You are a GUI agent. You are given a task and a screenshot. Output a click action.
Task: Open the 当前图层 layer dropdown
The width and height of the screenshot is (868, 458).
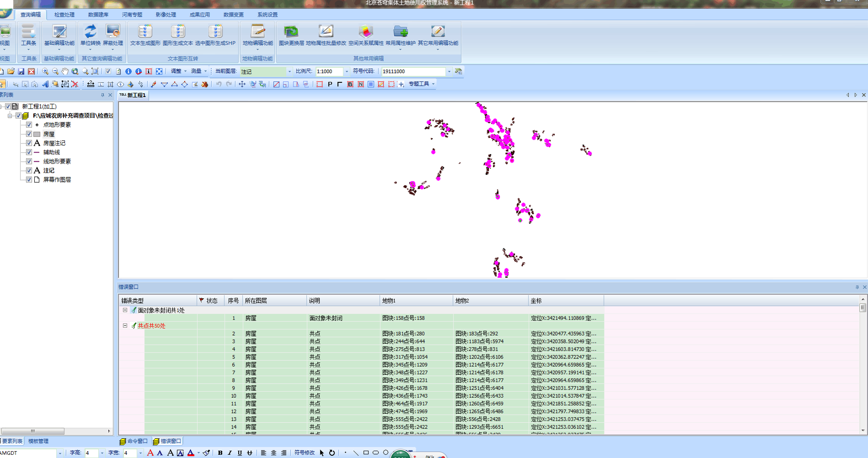point(289,71)
